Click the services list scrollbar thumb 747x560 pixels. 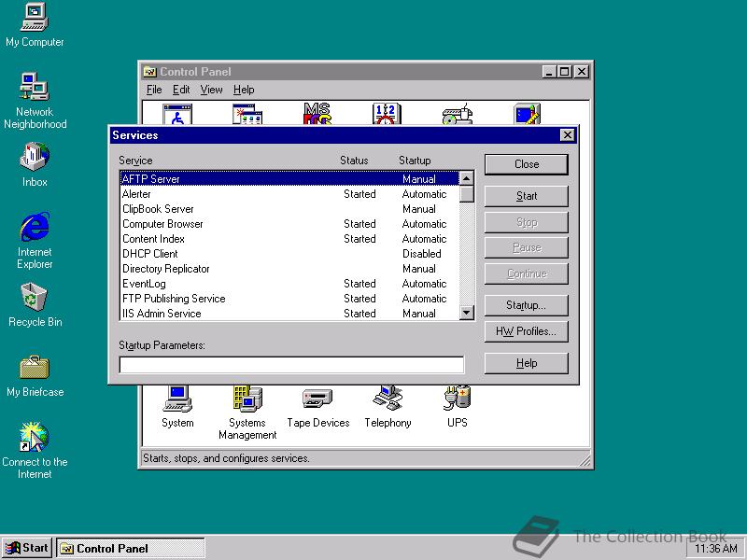tap(466, 194)
